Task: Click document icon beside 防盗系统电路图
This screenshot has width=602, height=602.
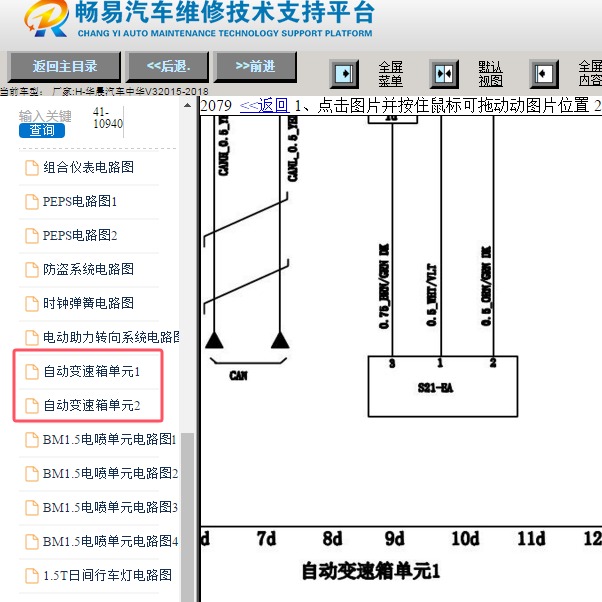Action: point(32,270)
